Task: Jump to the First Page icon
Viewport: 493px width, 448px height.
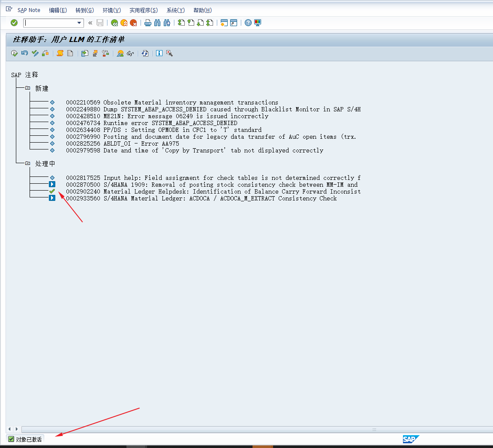Action: [181, 23]
